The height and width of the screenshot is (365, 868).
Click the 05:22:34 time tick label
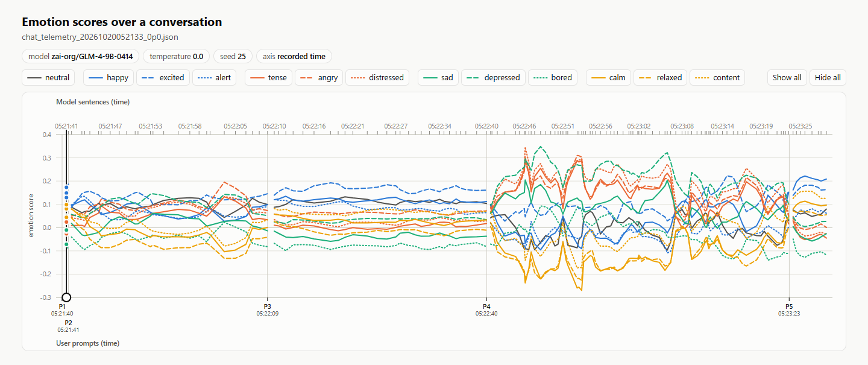point(440,126)
